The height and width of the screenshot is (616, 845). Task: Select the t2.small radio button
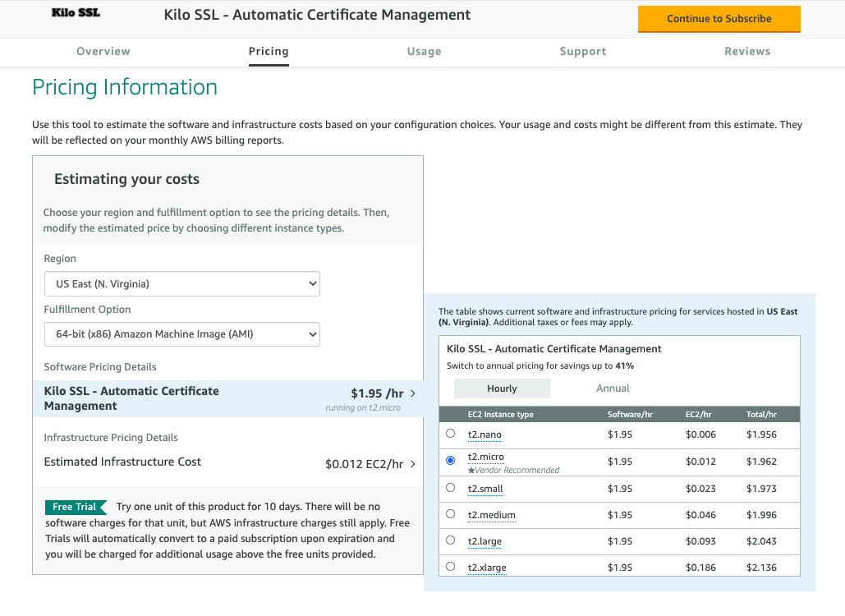coord(450,488)
